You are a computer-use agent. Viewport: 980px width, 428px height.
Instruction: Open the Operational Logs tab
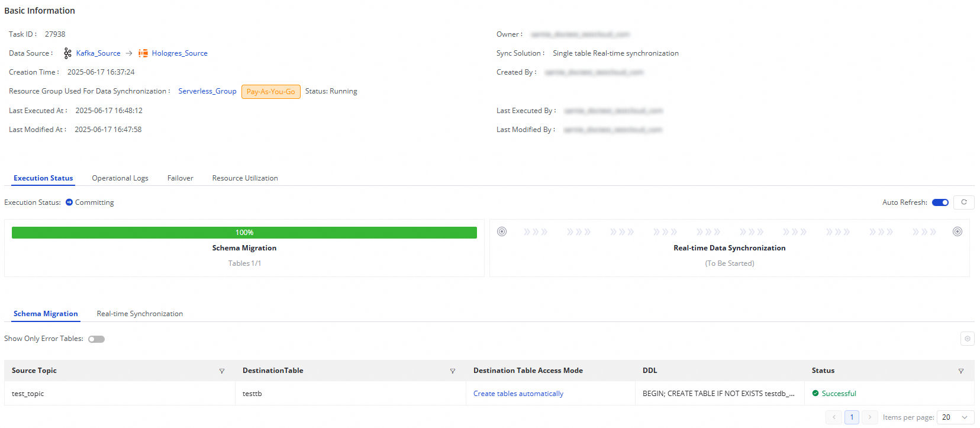(x=120, y=178)
